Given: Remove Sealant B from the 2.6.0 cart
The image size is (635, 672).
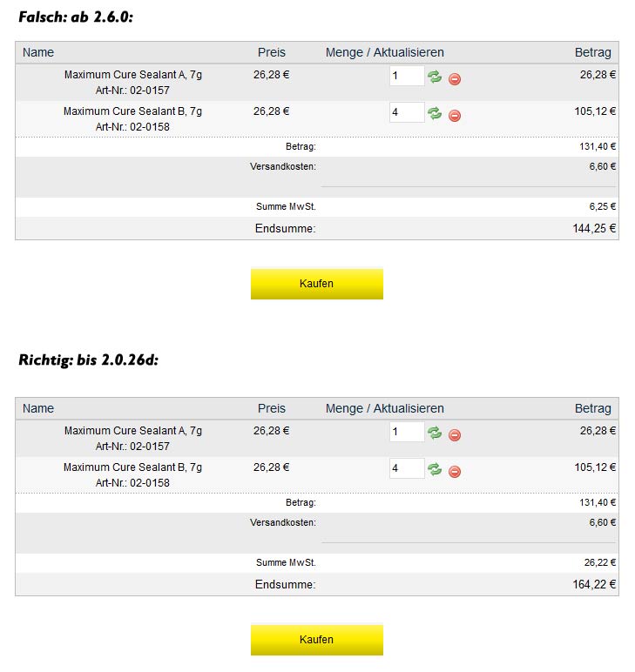Looking at the screenshot, I should pos(455,116).
